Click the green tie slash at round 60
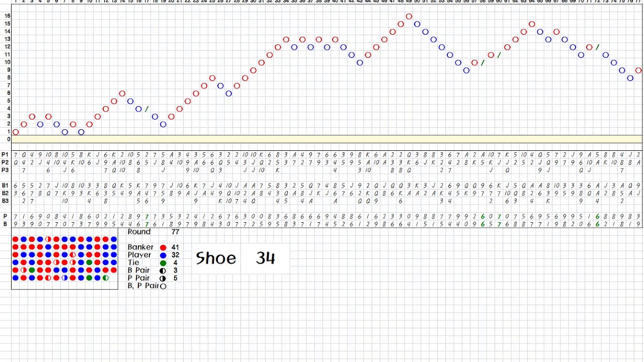This screenshot has width=644, height=362. coord(499,55)
